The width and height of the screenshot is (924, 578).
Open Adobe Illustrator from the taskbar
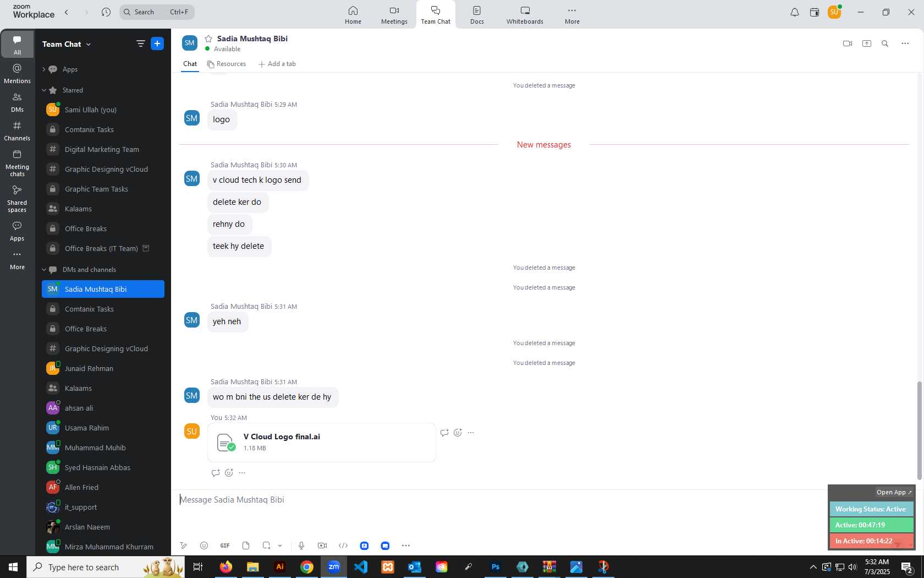pyautogui.click(x=280, y=567)
